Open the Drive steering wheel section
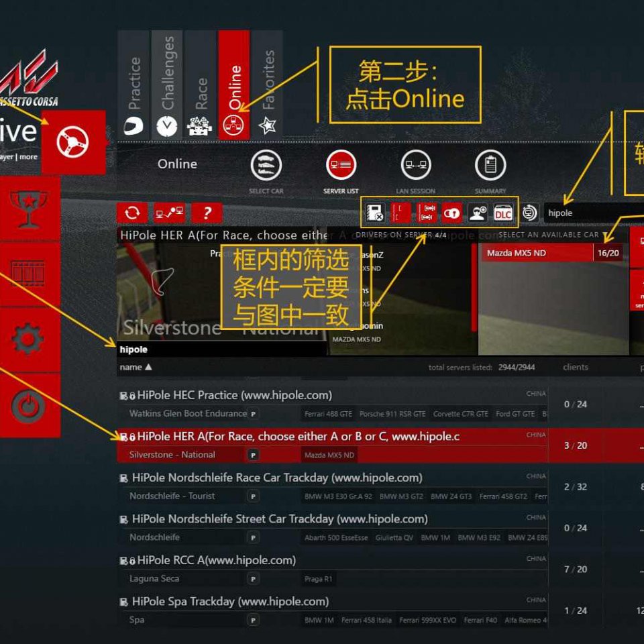 click(73, 142)
